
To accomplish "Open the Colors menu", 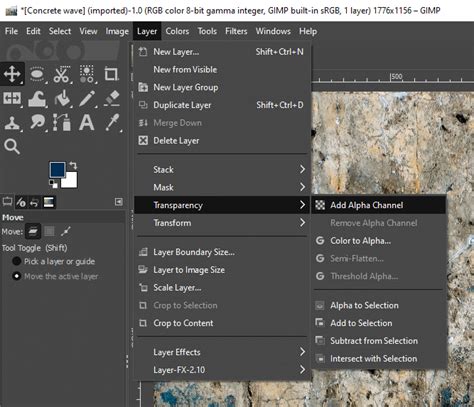I will 177,31.
